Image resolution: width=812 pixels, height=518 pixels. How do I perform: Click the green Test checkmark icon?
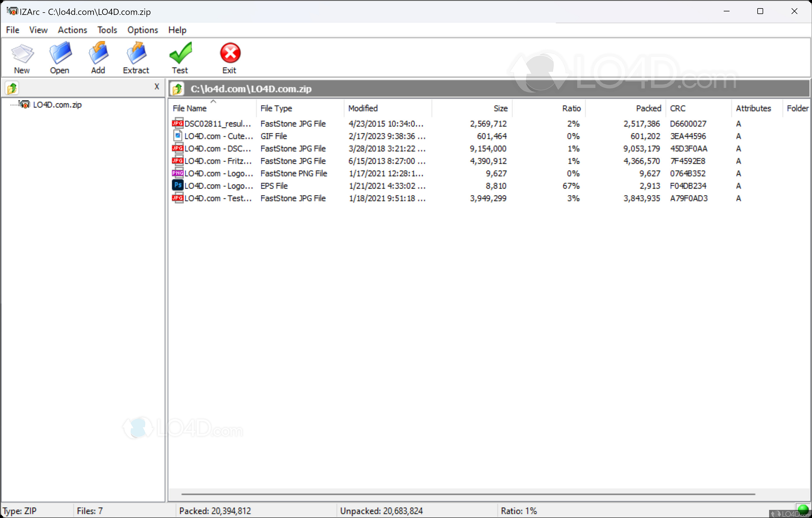point(180,53)
